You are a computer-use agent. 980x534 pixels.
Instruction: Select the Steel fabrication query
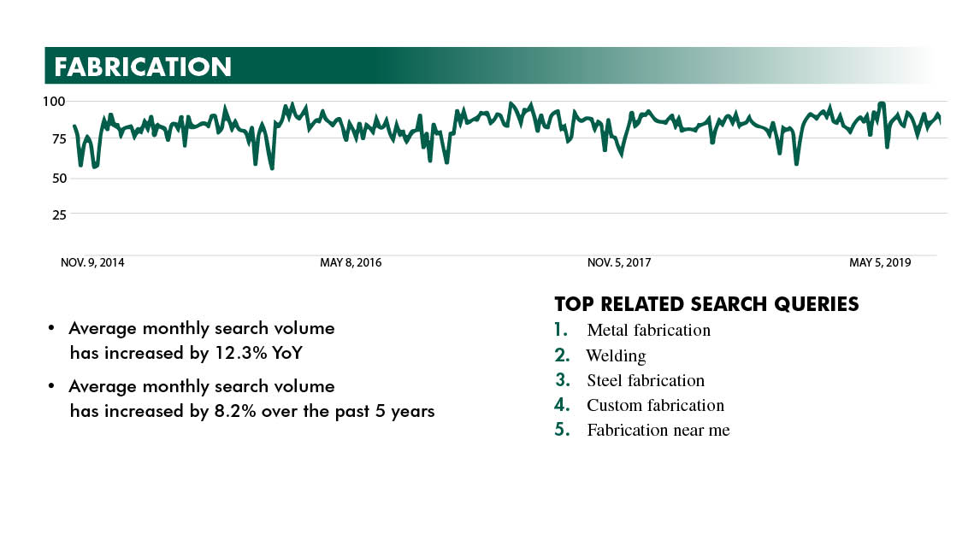point(646,380)
